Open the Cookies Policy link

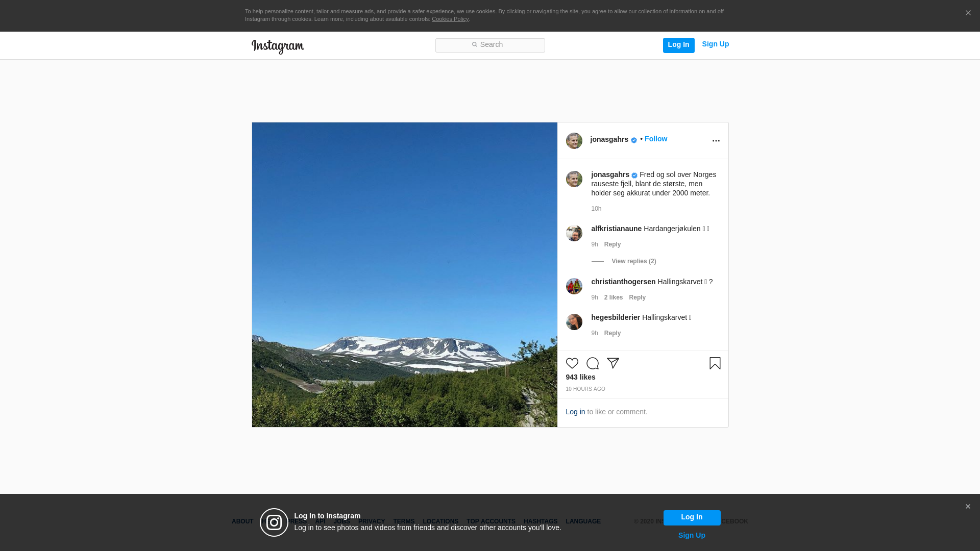pyautogui.click(x=450, y=19)
